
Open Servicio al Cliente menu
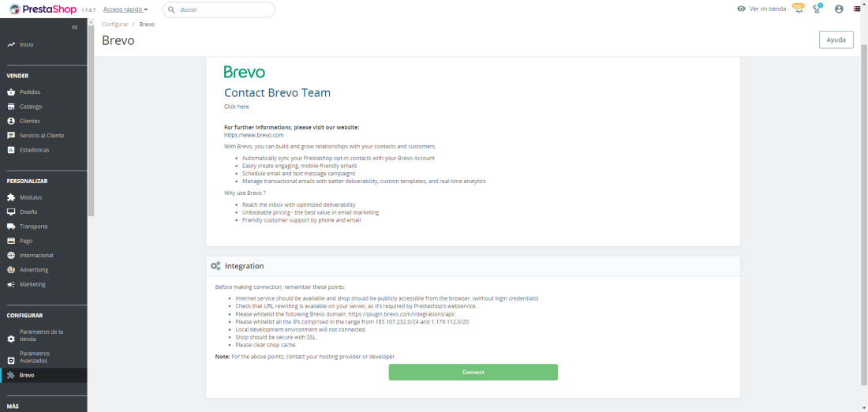(42, 135)
